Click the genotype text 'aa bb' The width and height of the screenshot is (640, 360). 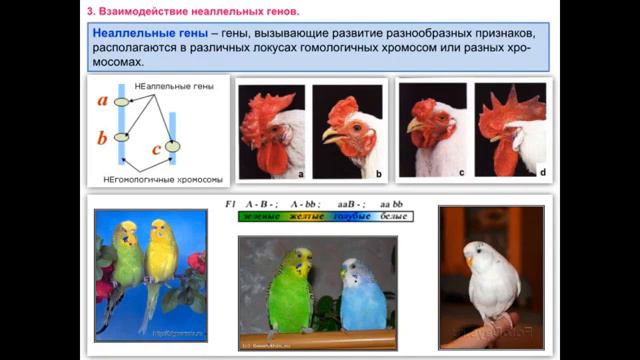391,204
